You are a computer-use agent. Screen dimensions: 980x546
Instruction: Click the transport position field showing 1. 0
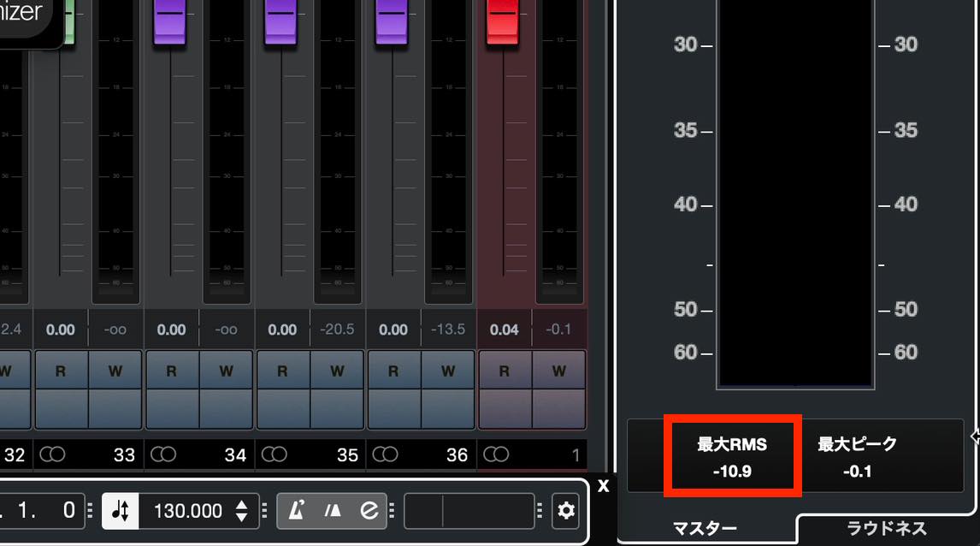43,511
